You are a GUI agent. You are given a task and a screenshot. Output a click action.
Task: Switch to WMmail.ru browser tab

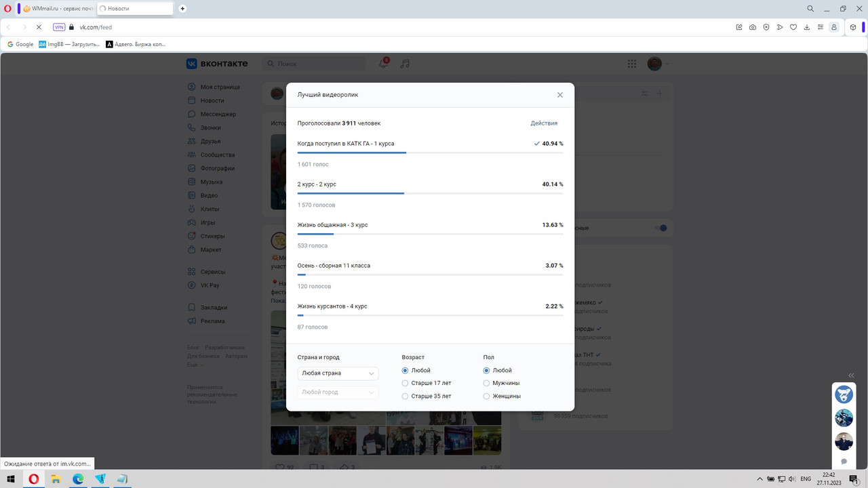point(57,9)
